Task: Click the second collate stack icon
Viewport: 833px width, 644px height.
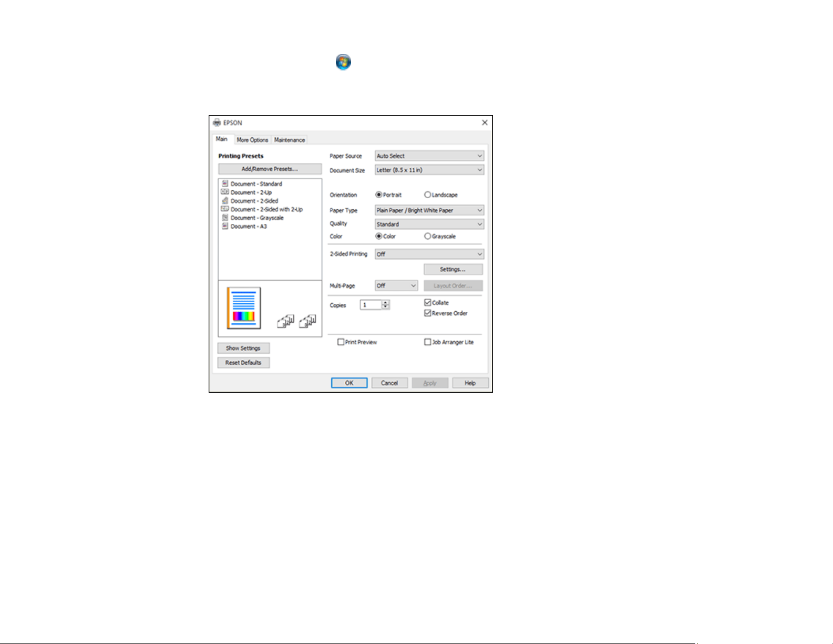Action: click(307, 321)
